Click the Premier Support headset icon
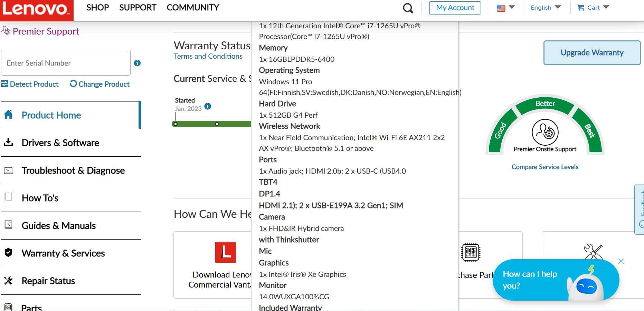The height and width of the screenshot is (311, 644). [x=6, y=30]
